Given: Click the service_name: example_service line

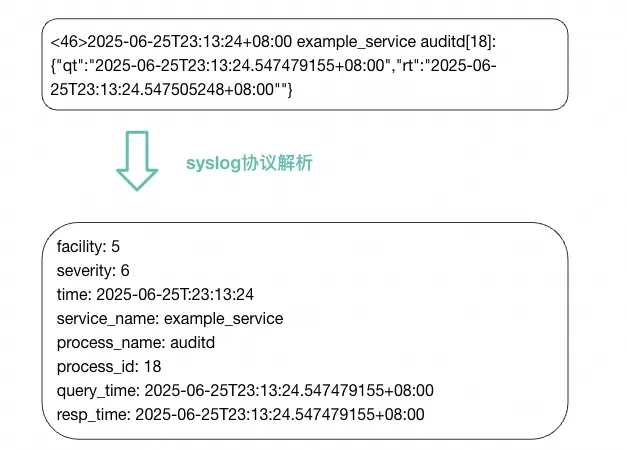Looking at the screenshot, I should pos(170,319).
